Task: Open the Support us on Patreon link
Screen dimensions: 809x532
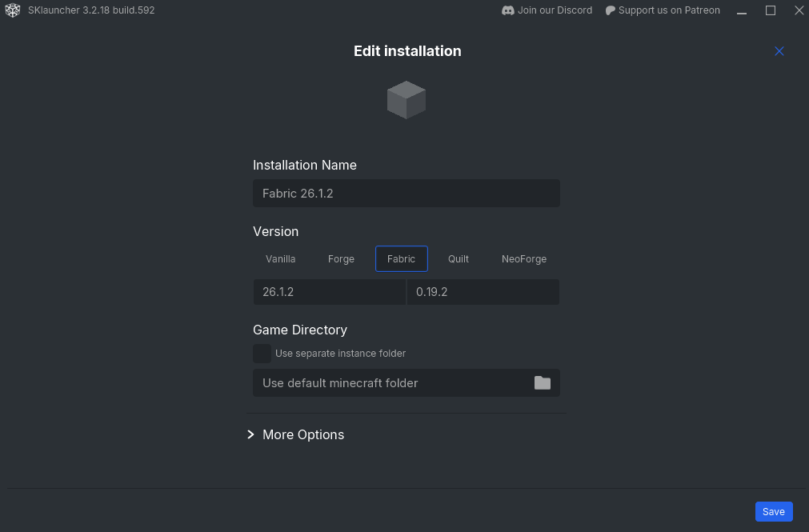Action: [x=669, y=10]
